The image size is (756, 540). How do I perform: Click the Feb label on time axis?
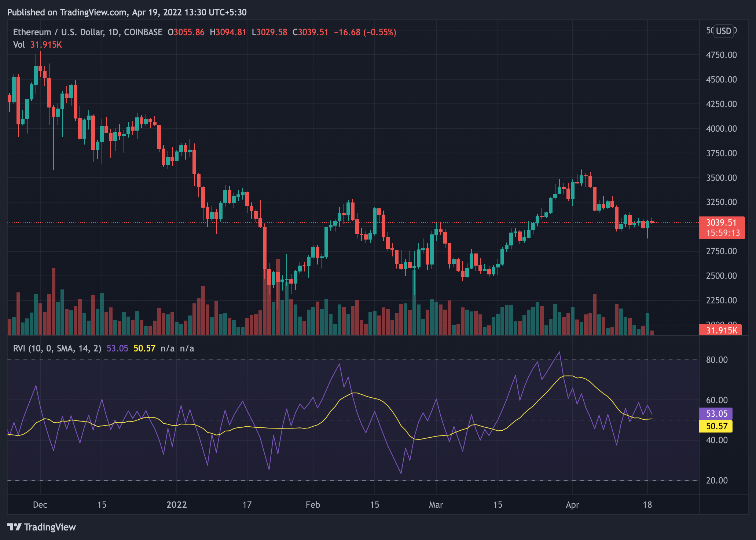tap(313, 505)
